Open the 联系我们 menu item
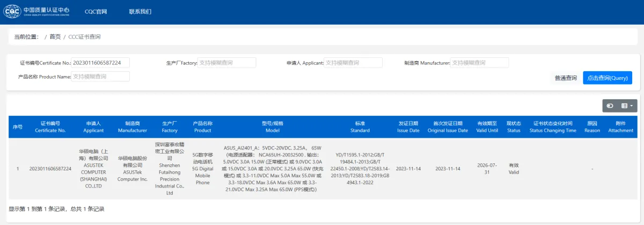 point(140,11)
